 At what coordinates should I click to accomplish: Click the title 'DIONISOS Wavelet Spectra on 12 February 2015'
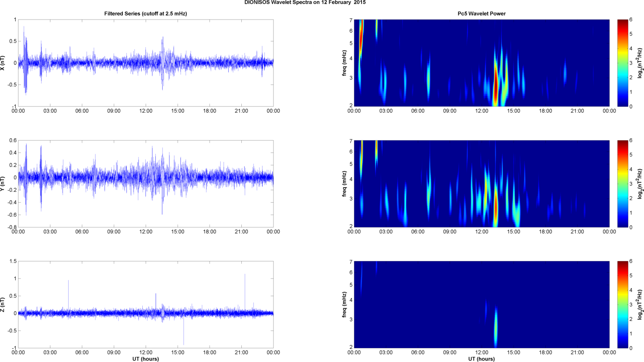click(x=305, y=3)
